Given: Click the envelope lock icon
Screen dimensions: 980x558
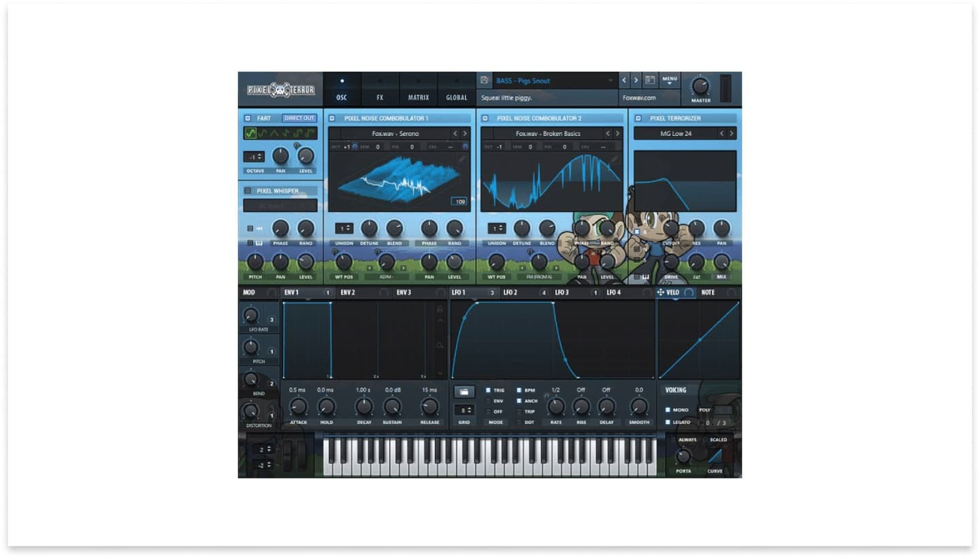Looking at the screenshot, I should 440,310.
